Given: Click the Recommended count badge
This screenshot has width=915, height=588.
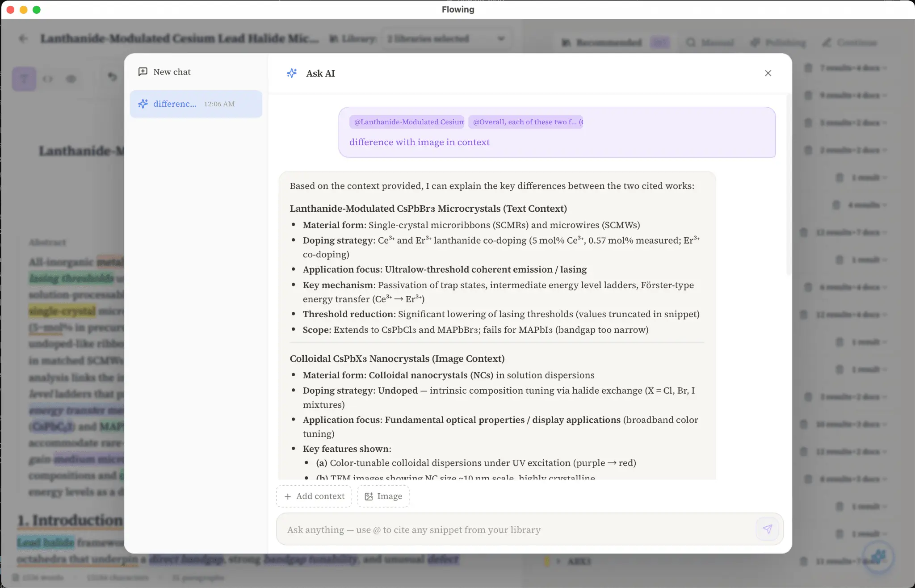Looking at the screenshot, I should point(660,43).
